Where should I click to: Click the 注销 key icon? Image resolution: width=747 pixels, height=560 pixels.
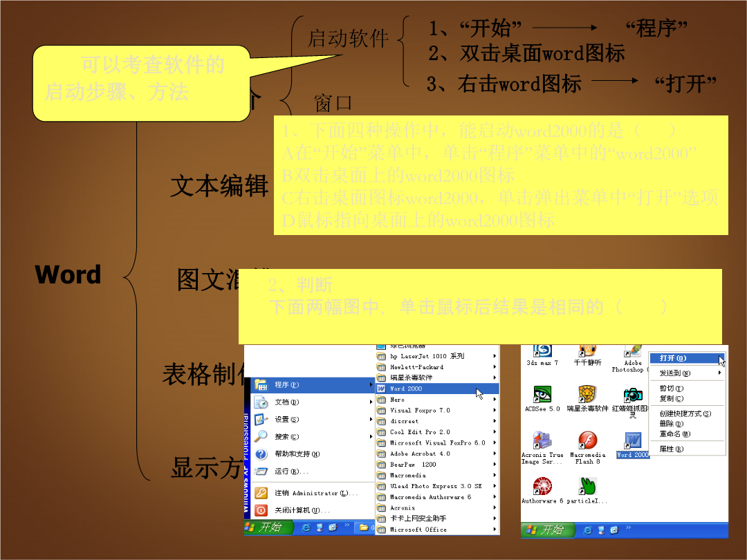[261, 493]
